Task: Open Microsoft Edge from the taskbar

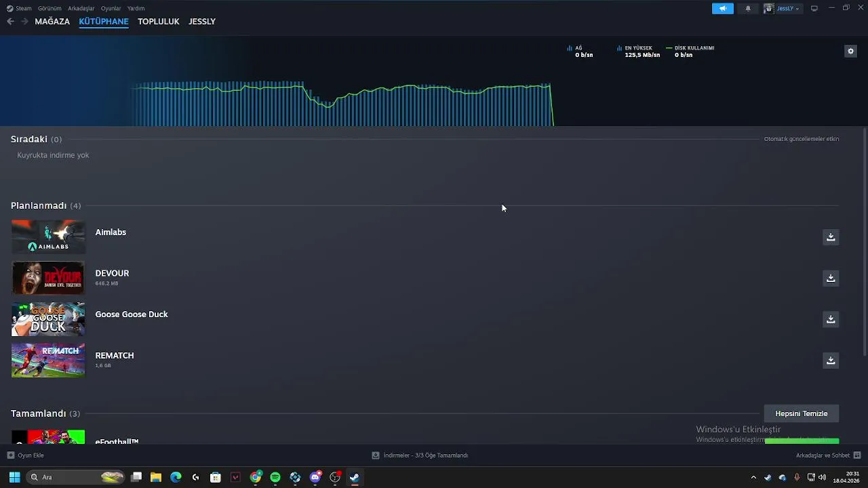Action: [176, 477]
